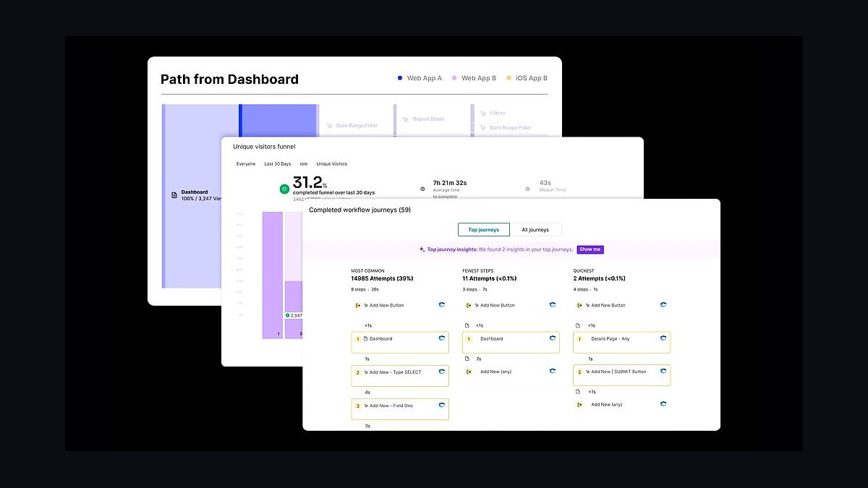Image resolution: width=868 pixels, height=488 pixels.
Task: Click blue C icon on Quickest Add New (any)
Action: point(663,405)
